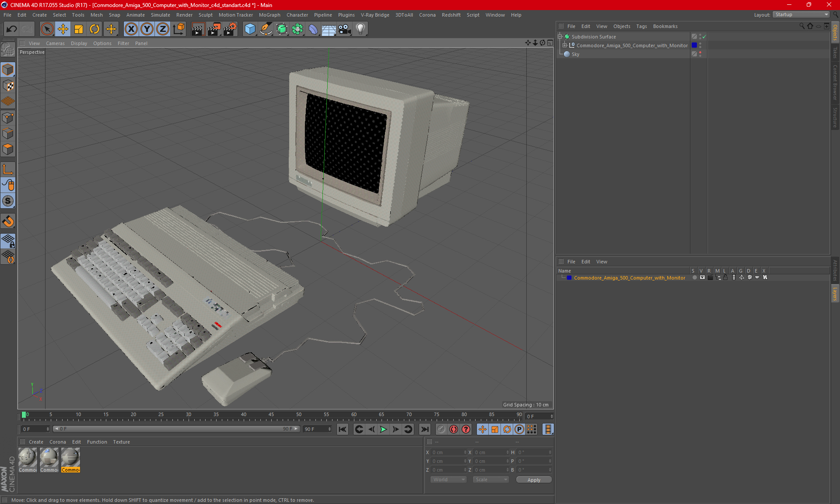Screen dimensions: 840x504
Task: Toggle solo dot for Commodore layer
Action: pos(694,277)
